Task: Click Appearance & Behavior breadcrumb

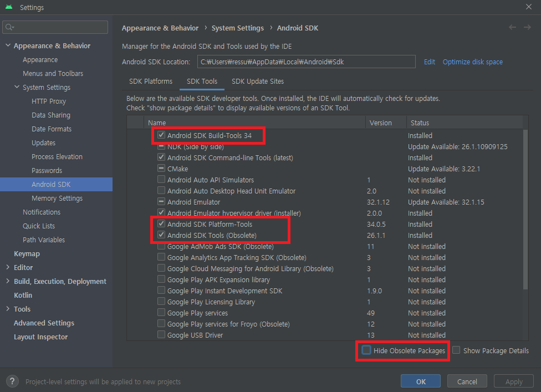Action: click(x=160, y=28)
